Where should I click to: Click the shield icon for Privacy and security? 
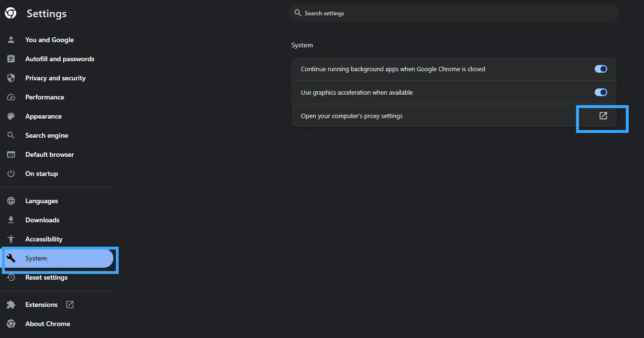(x=11, y=78)
